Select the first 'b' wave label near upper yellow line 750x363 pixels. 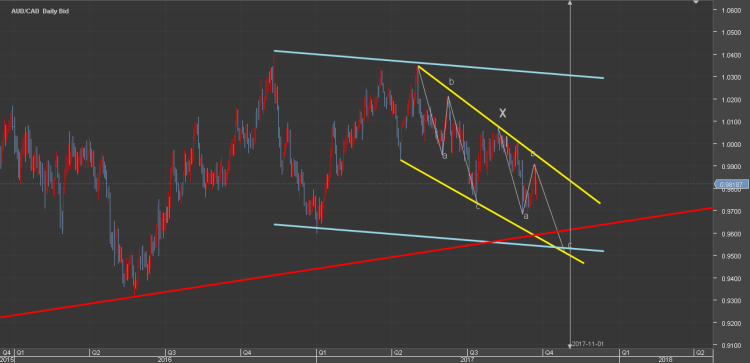point(451,82)
